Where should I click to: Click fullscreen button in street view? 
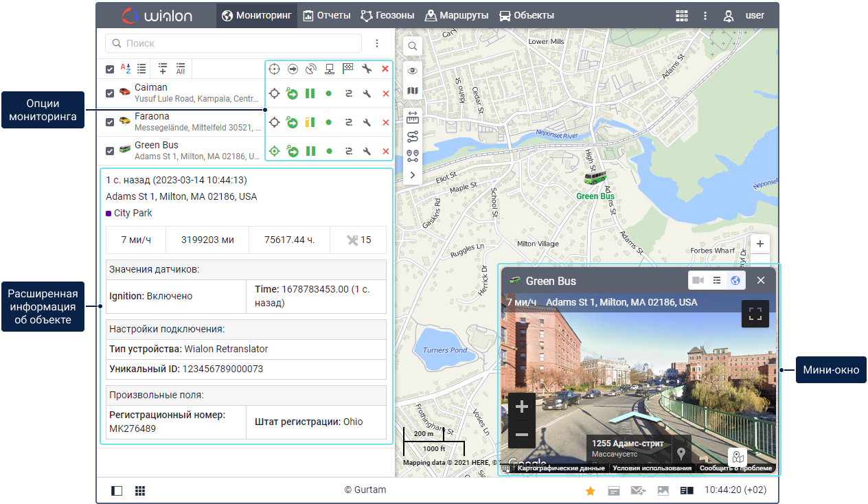tap(755, 314)
